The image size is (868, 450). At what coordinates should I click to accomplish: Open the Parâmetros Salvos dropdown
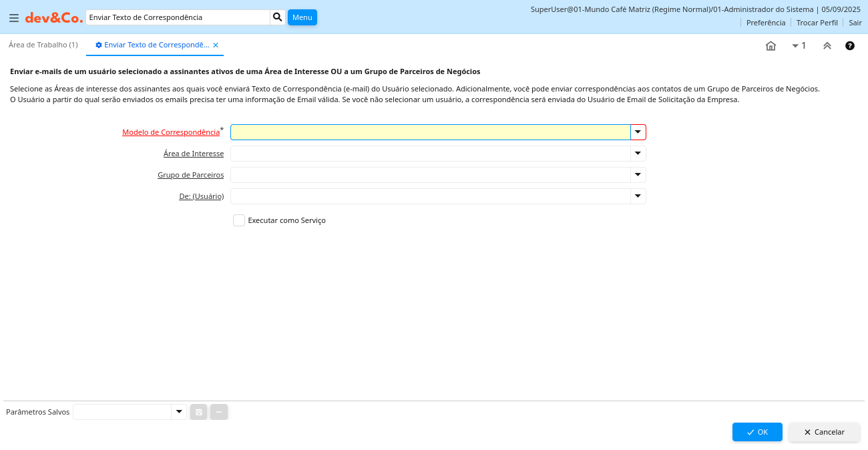coord(178,412)
